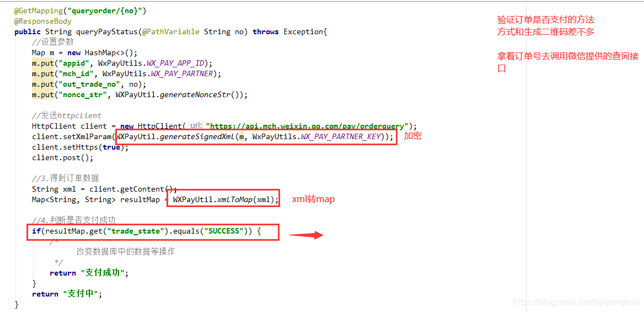Click the generateNonceStr() method call
Screen dimensions: 644x312
tap(201, 94)
